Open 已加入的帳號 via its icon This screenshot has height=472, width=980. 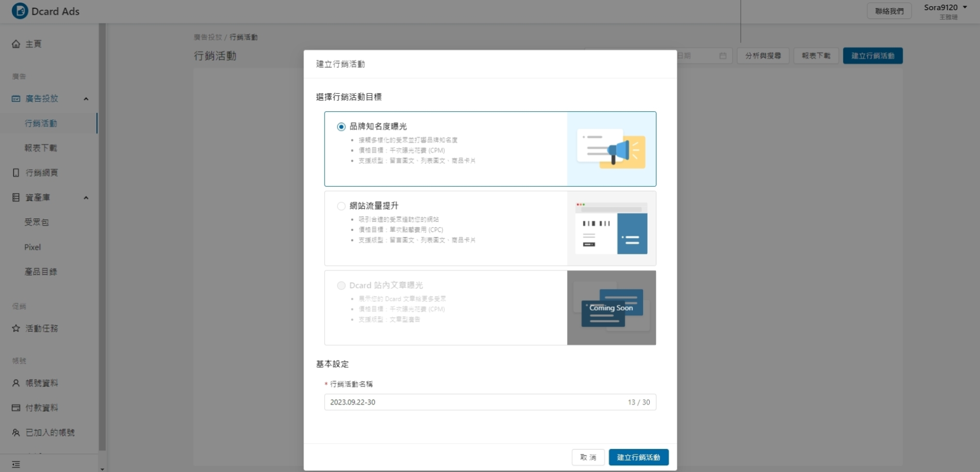(16, 433)
